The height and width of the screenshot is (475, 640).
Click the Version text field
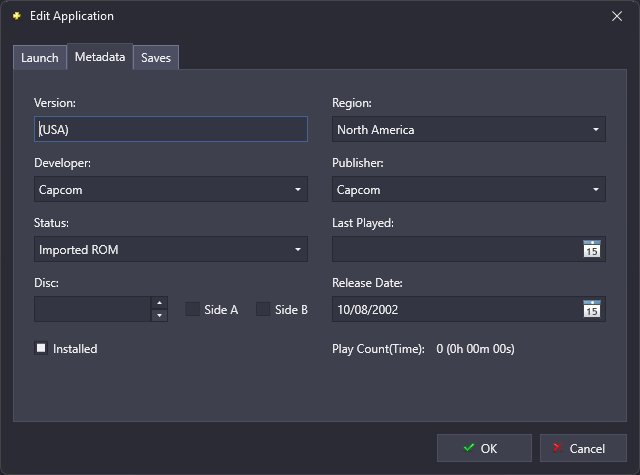click(x=171, y=129)
